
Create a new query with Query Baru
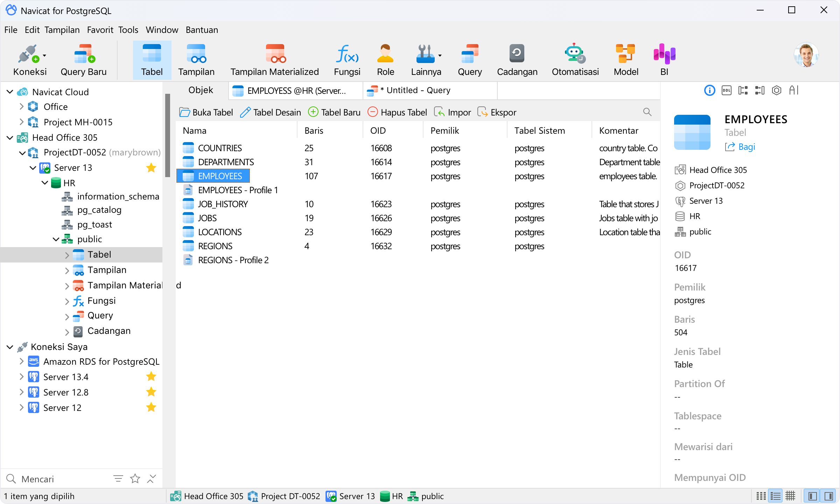[x=84, y=60]
